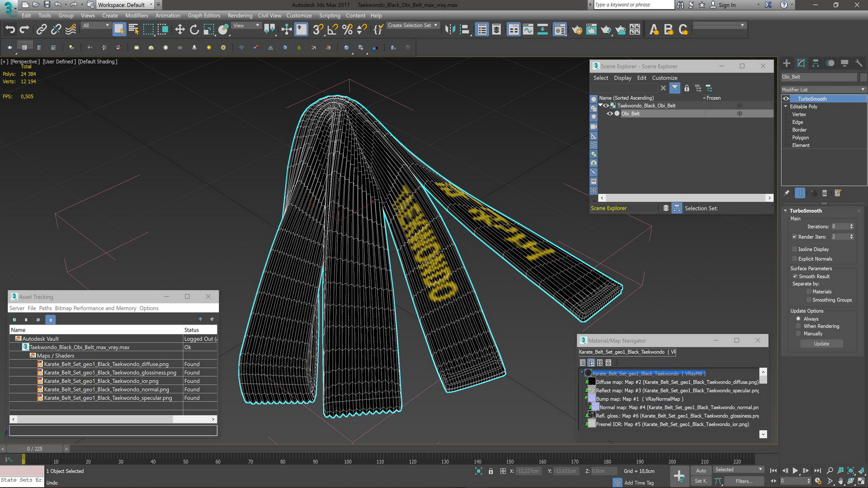Click Pin Stack icon under modifier list
868x488 pixels.
[x=787, y=193]
